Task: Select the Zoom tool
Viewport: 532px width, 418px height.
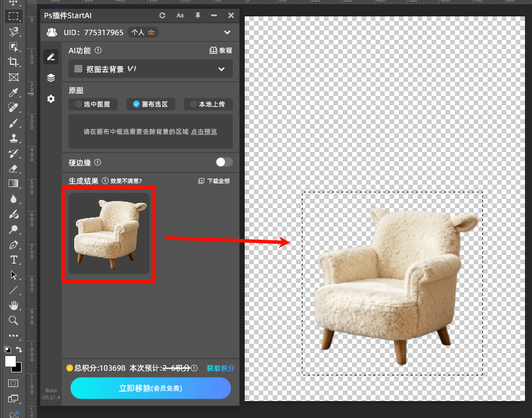Action: click(x=13, y=320)
